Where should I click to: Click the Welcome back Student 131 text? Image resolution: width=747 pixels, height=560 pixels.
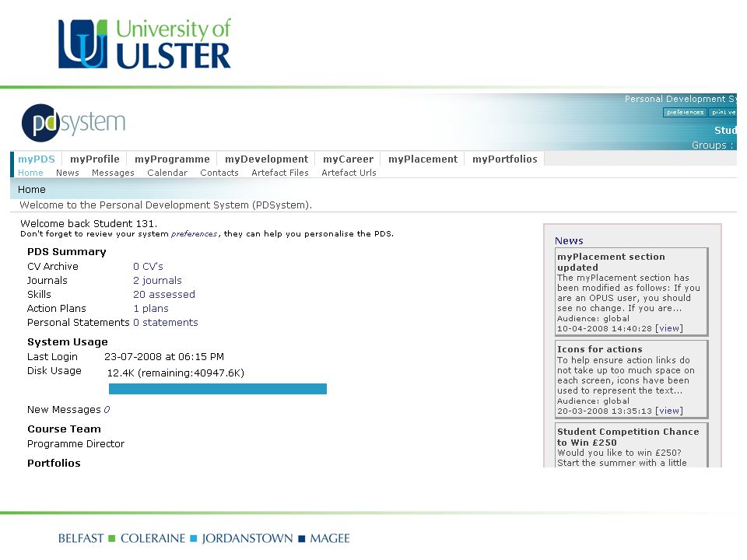point(89,224)
